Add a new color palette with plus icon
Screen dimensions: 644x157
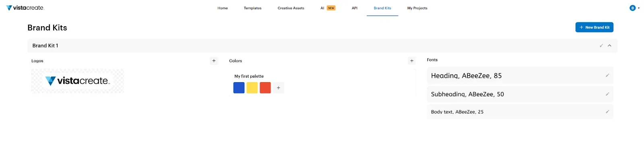click(411, 61)
